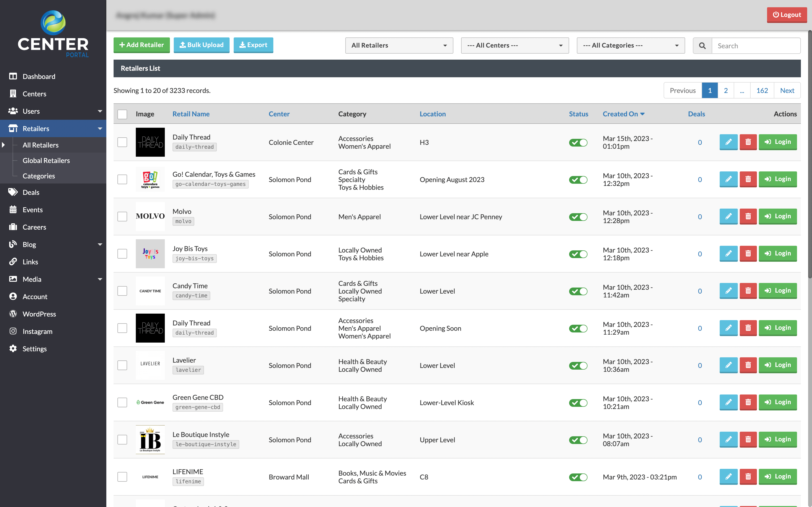Viewport: 812px width, 507px height.
Task: Open the Instagram section
Action: point(37,331)
